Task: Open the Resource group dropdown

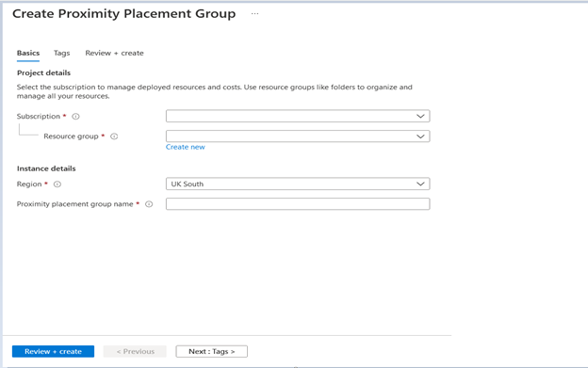Action: 298,136
